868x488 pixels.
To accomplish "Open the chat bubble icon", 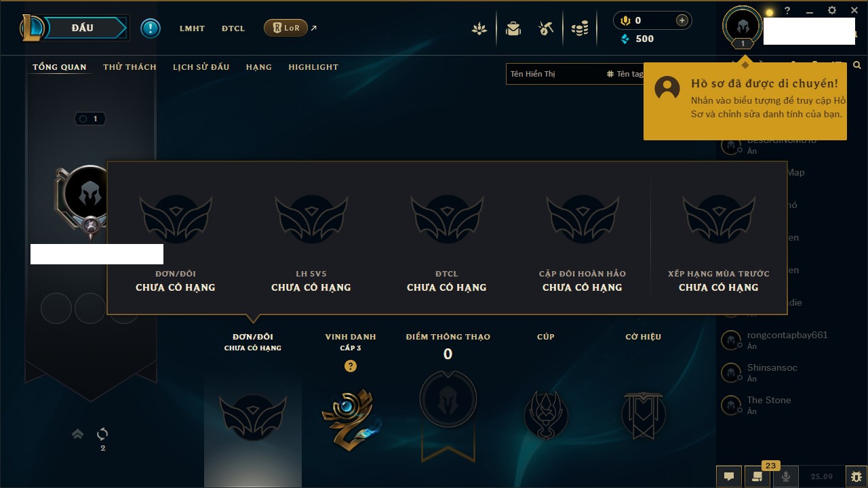I will coord(729,476).
